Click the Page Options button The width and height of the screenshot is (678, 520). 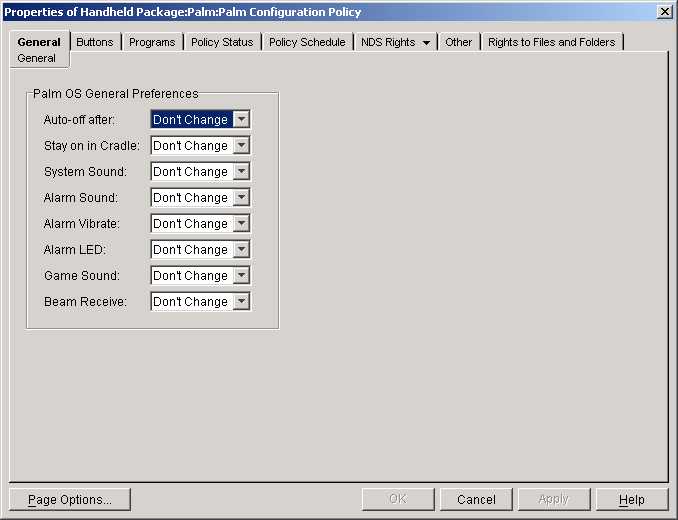(x=70, y=499)
